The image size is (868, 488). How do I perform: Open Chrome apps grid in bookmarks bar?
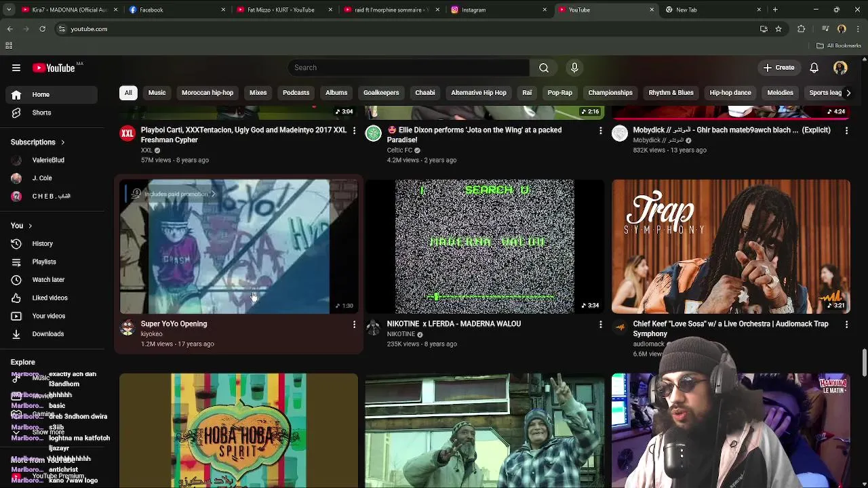[9, 45]
